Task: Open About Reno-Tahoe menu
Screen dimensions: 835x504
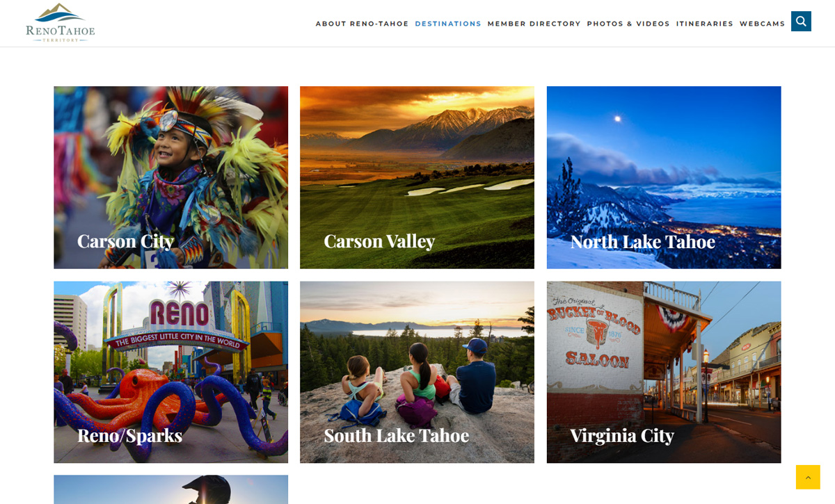Action: (x=362, y=24)
